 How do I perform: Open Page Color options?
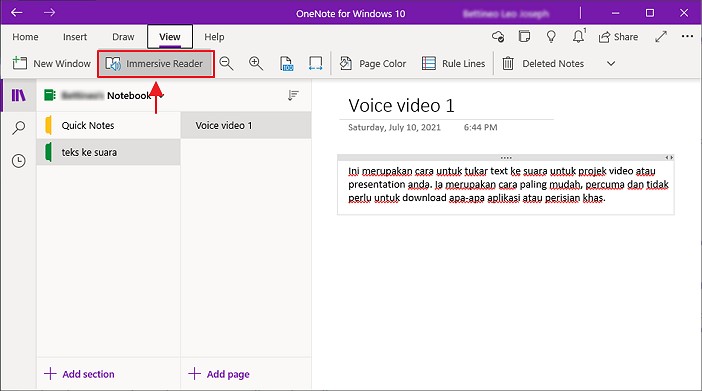pyautogui.click(x=372, y=64)
